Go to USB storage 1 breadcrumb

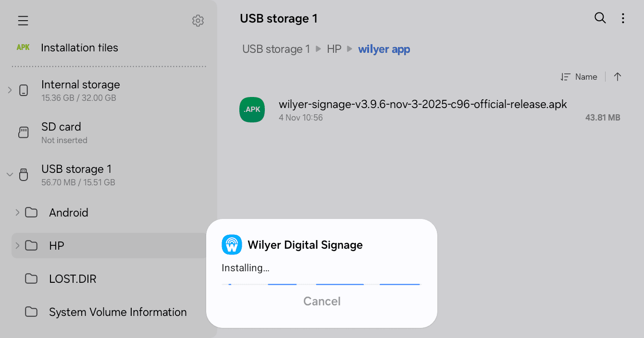[276, 49]
